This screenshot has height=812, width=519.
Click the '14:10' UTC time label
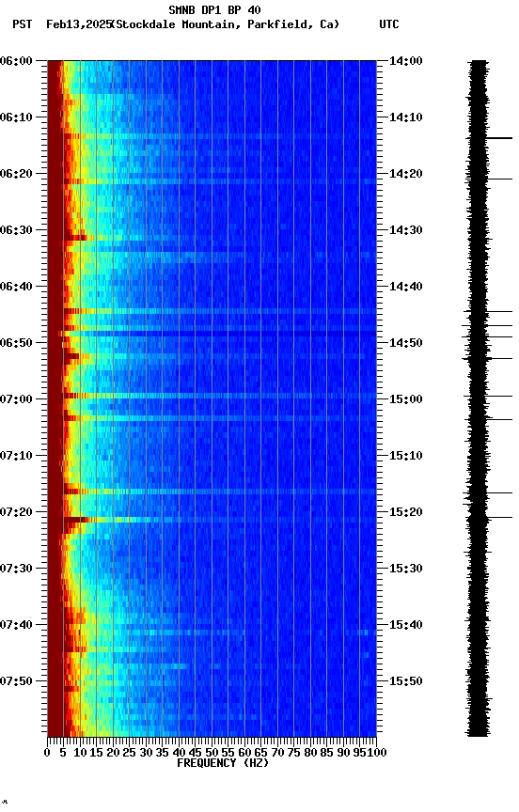(406, 117)
